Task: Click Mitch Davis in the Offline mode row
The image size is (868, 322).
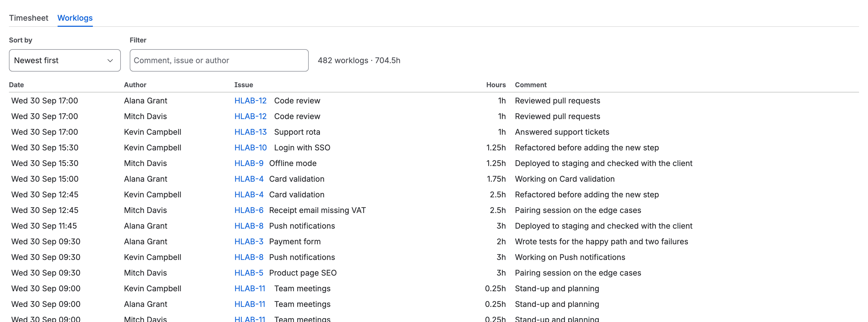Action: click(x=146, y=163)
